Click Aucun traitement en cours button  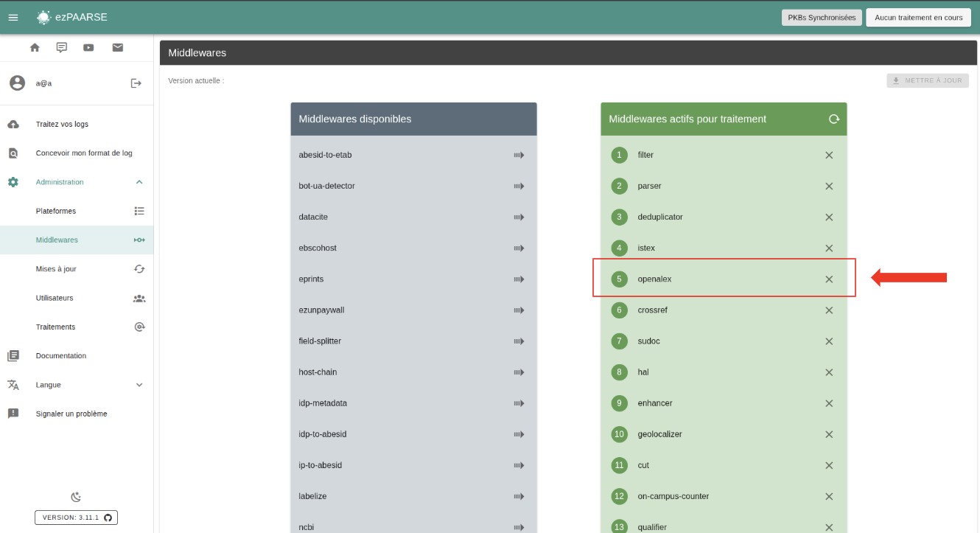pyautogui.click(x=918, y=18)
